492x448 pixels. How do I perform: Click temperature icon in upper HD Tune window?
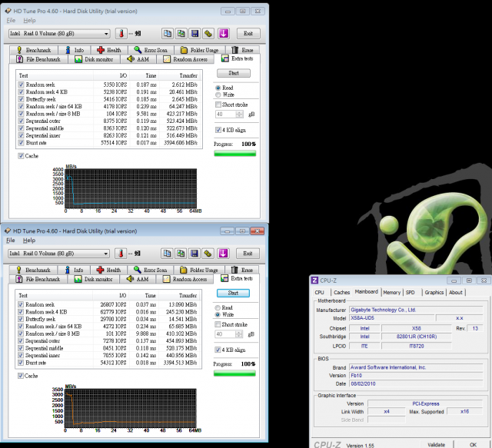click(x=121, y=34)
